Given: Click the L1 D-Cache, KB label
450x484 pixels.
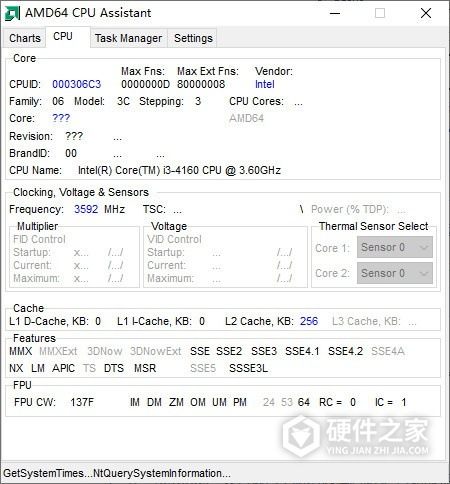Looking at the screenshot, I should [49, 321].
